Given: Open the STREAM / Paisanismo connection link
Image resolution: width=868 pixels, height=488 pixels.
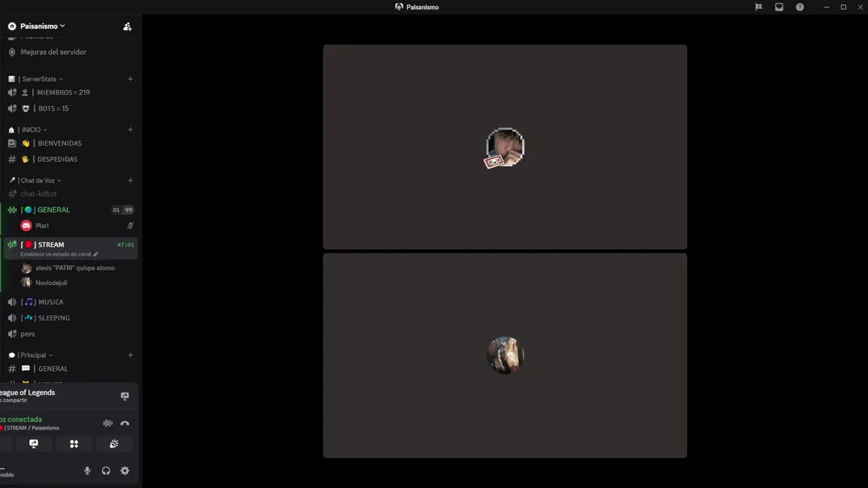Looking at the screenshot, I should tap(31, 428).
